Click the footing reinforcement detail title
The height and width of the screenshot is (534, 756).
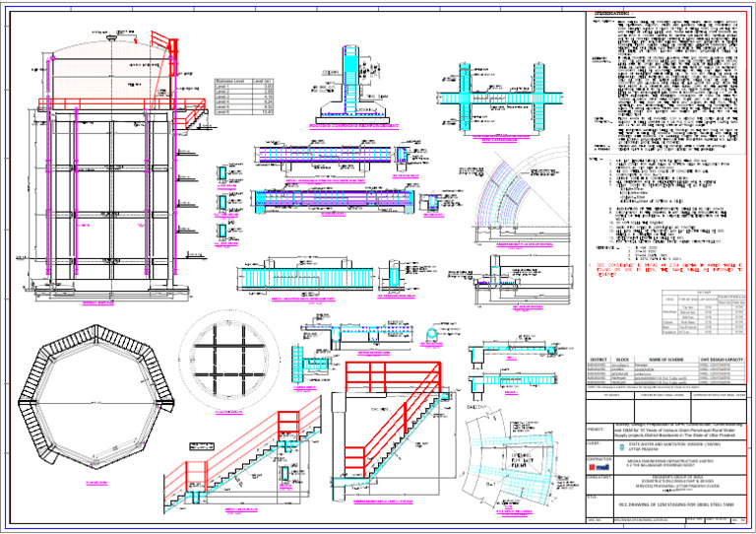coord(354,126)
